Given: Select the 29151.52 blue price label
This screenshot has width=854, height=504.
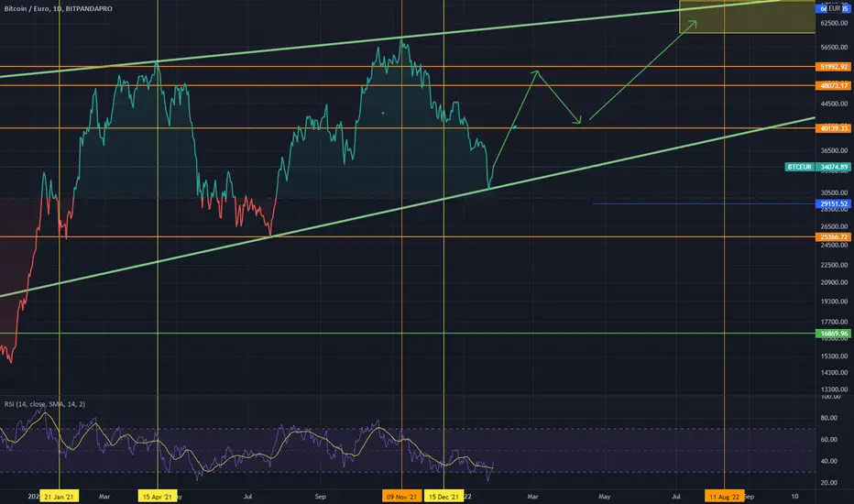Looking at the screenshot, I should click(833, 203).
